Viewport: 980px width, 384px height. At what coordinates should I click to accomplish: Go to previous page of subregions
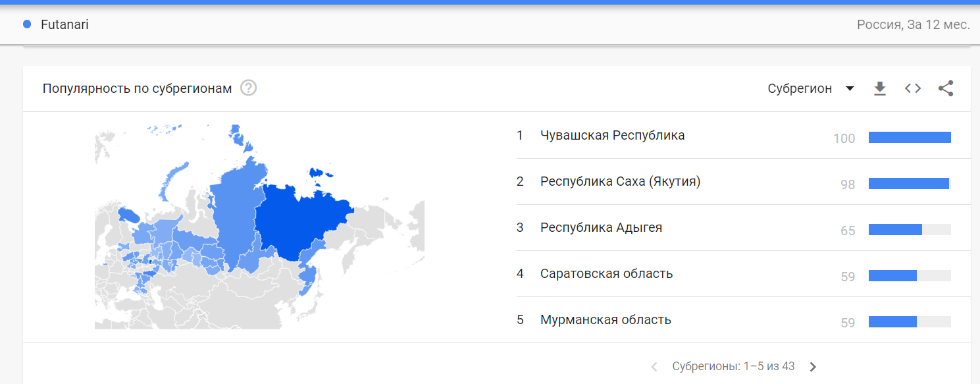tap(654, 367)
